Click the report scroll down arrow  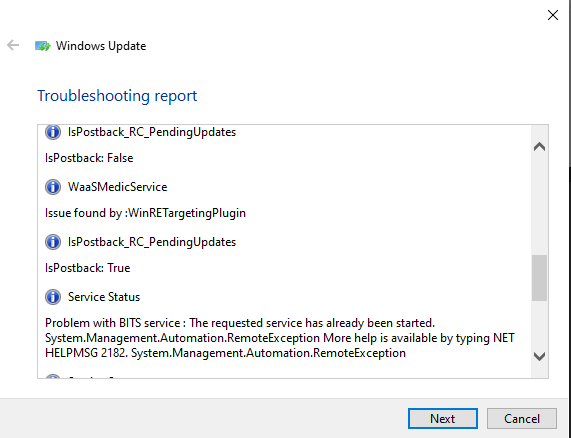click(539, 356)
